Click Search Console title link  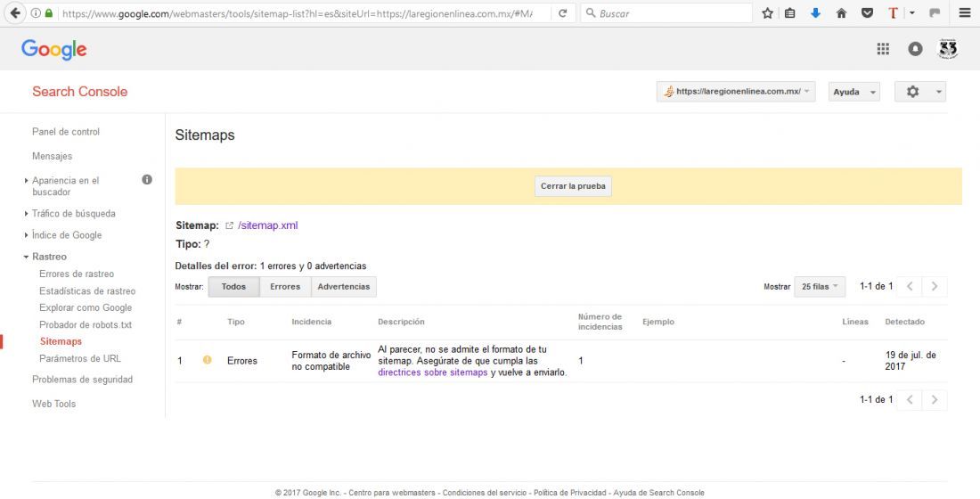(79, 91)
